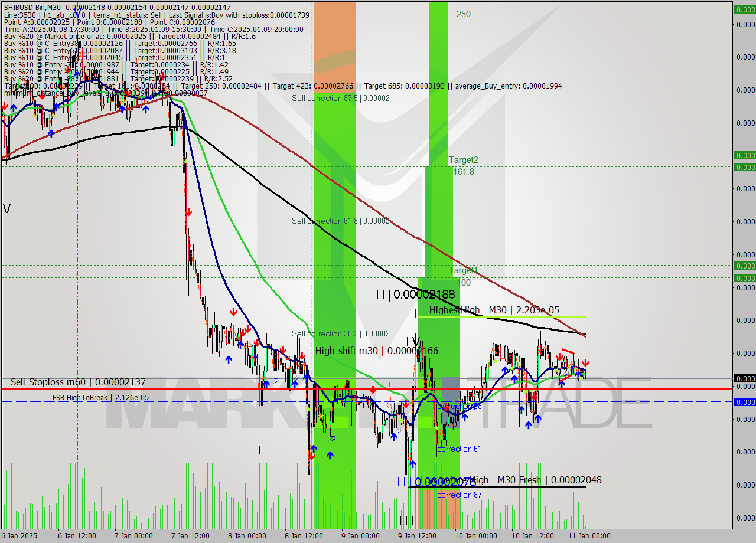The image size is (756, 543).
Task: Select the 'Sell correction 87.5 | 0.00002' label
Action: (341, 99)
